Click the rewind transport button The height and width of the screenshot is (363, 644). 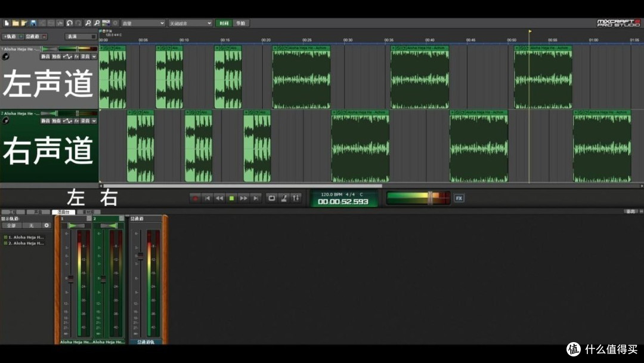[x=219, y=198]
